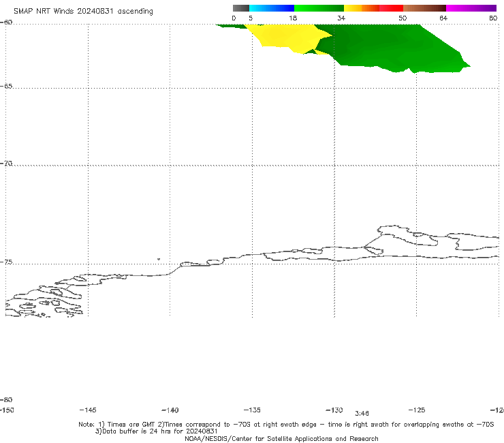Click the 'SMAP NRT Winds 20240831 ascending' title
504x443 pixels.
[x=83, y=12]
